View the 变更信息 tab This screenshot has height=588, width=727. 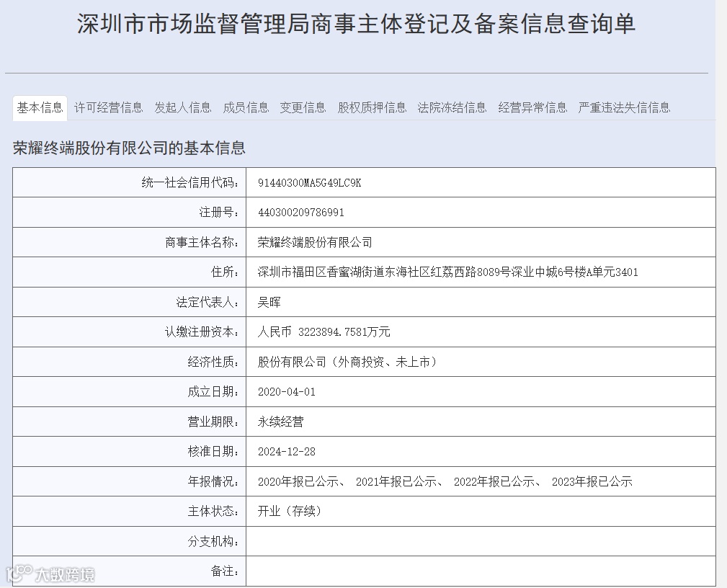(303, 108)
